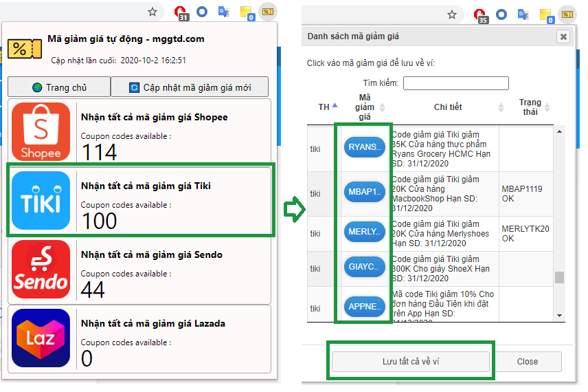588x392 pixels.
Task: Click the Lazada logo
Action: pyautogui.click(x=41, y=338)
